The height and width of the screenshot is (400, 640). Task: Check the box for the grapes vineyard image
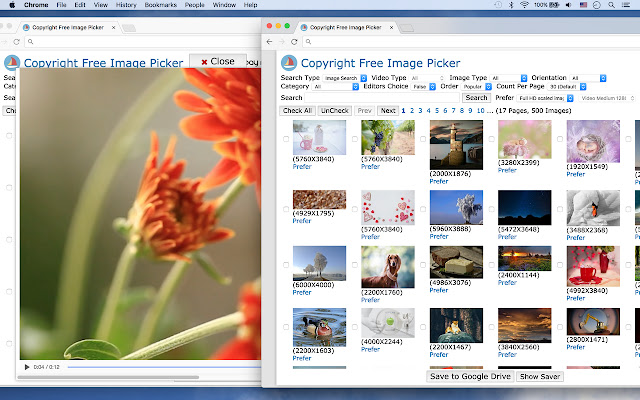tap(355, 139)
